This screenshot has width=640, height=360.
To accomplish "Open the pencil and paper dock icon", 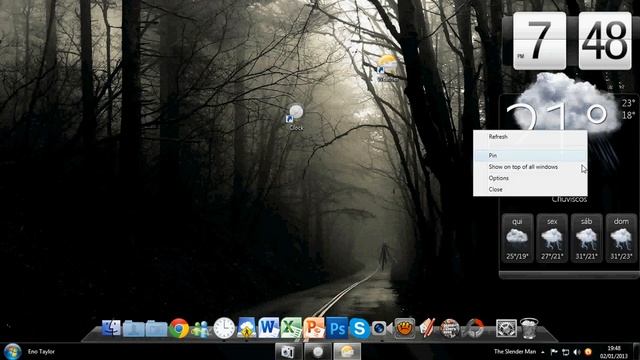I will click(x=427, y=328).
